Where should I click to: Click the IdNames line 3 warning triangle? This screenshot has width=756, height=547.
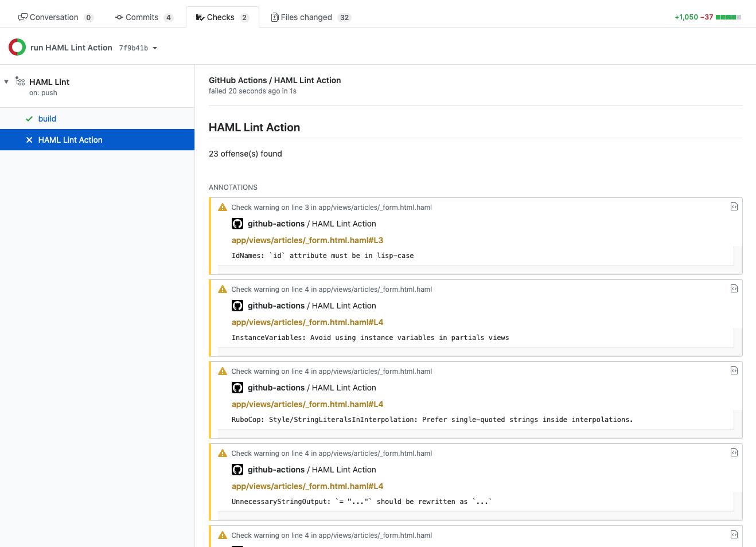click(223, 207)
